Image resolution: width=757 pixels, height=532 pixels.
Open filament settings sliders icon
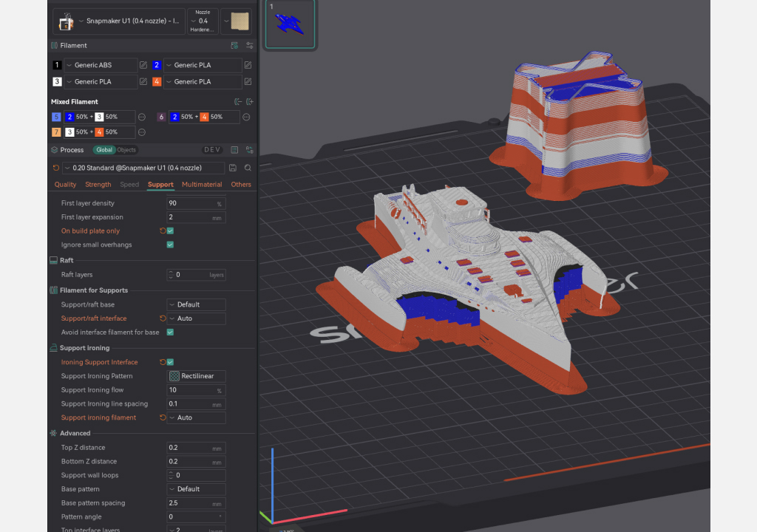coord(250,45)
